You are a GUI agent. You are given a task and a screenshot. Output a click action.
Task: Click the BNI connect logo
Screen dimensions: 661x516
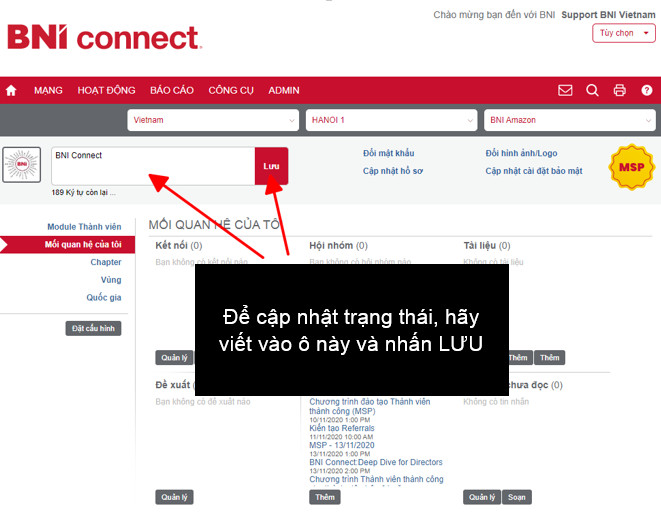click(x=104, y=38)
